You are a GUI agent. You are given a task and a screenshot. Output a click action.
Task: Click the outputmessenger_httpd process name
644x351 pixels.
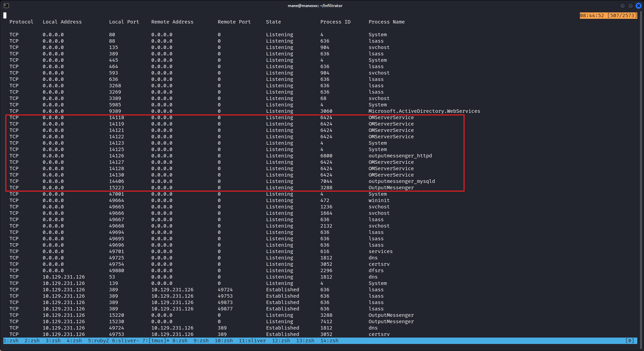[x=400, y=156]
